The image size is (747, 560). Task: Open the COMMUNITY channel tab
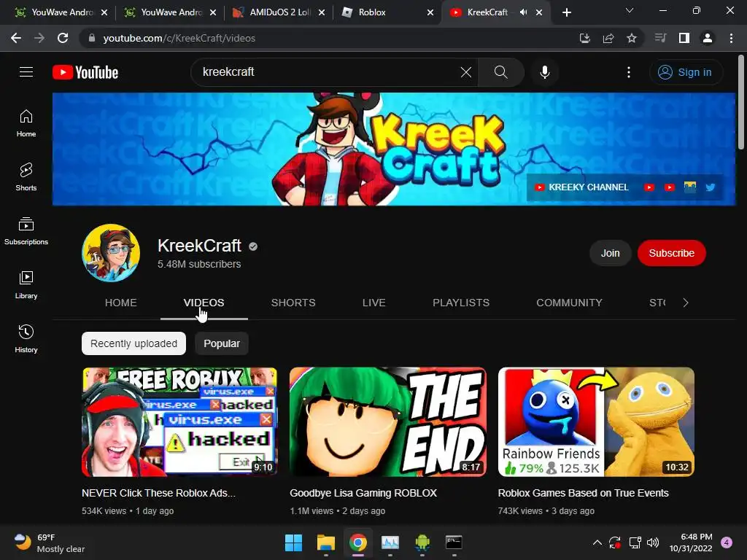569,303
